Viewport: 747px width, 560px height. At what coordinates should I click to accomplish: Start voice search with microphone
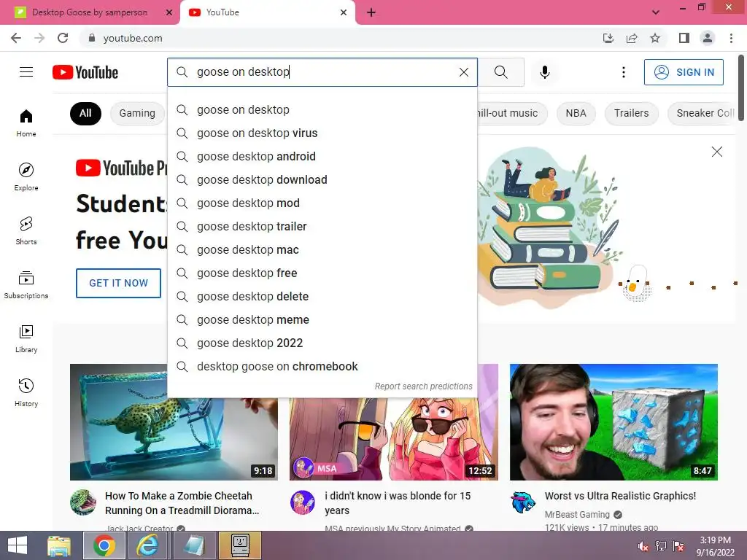pos(544,72)
